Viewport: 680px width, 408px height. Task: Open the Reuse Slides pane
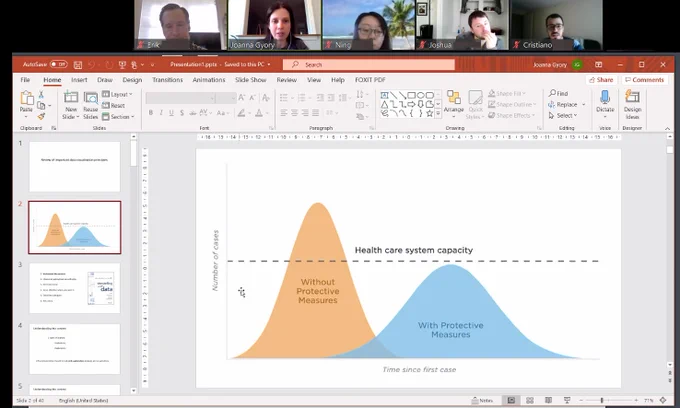click(x=91, y=105)
